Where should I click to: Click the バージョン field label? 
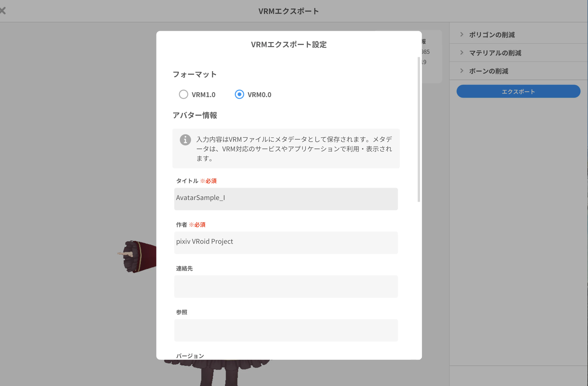(190, 356)
